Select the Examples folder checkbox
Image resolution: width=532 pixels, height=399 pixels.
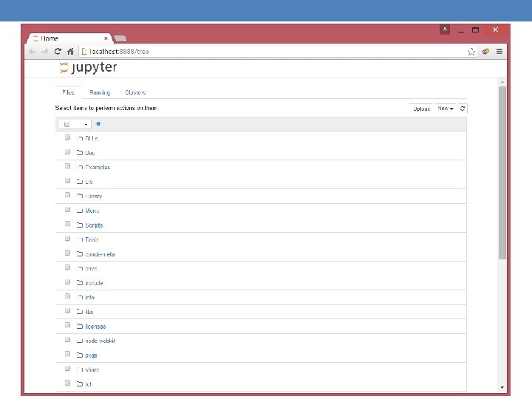tap(67, 166)
